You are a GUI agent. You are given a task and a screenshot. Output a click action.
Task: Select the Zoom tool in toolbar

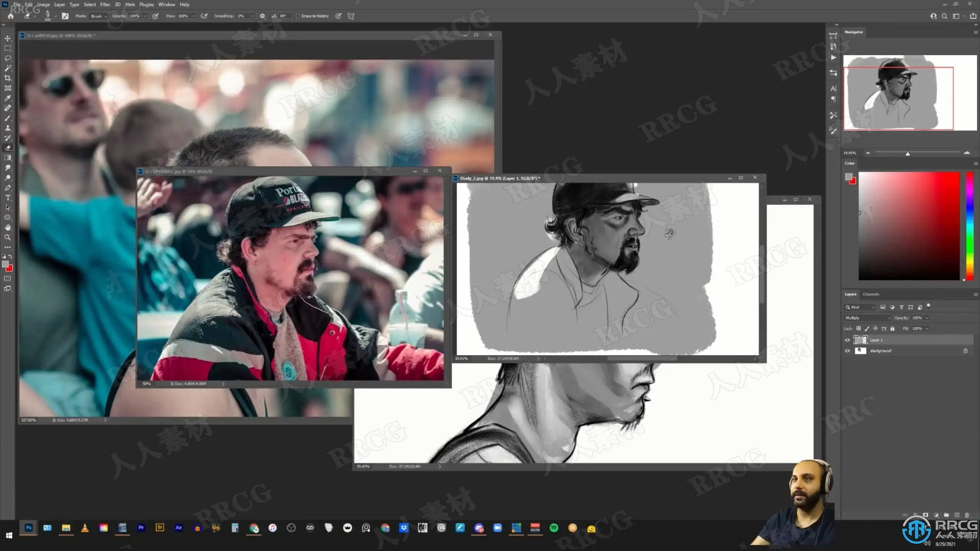[x=7, y=238]
